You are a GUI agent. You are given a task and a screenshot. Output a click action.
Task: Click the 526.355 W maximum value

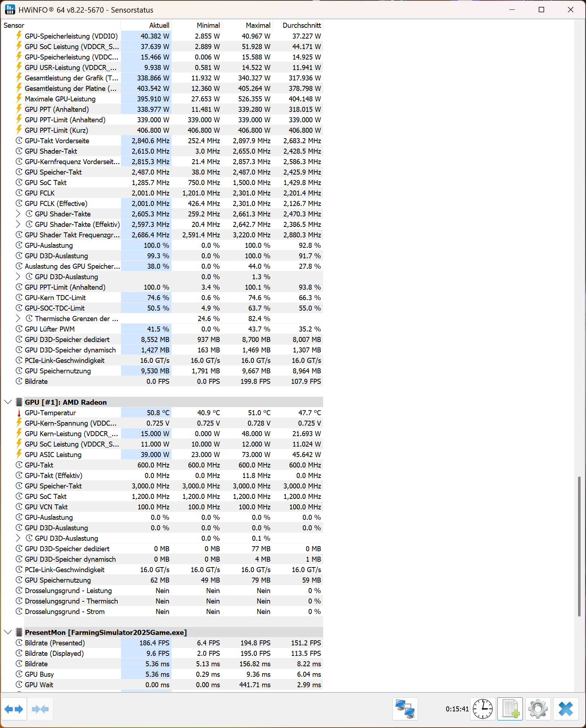pos(254,99)
